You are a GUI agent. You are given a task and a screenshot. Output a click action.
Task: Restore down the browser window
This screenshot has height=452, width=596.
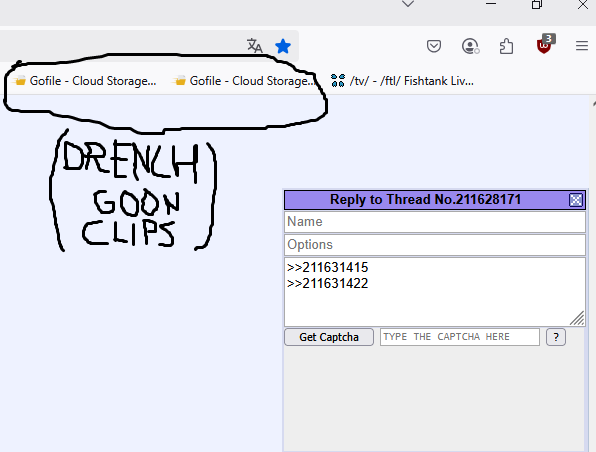tap(537, 4)
